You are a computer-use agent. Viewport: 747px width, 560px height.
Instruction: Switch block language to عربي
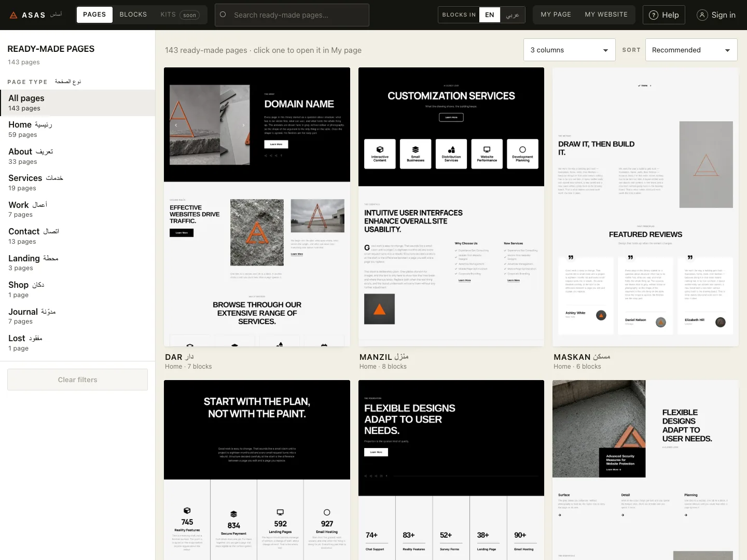tap(513, 15)
